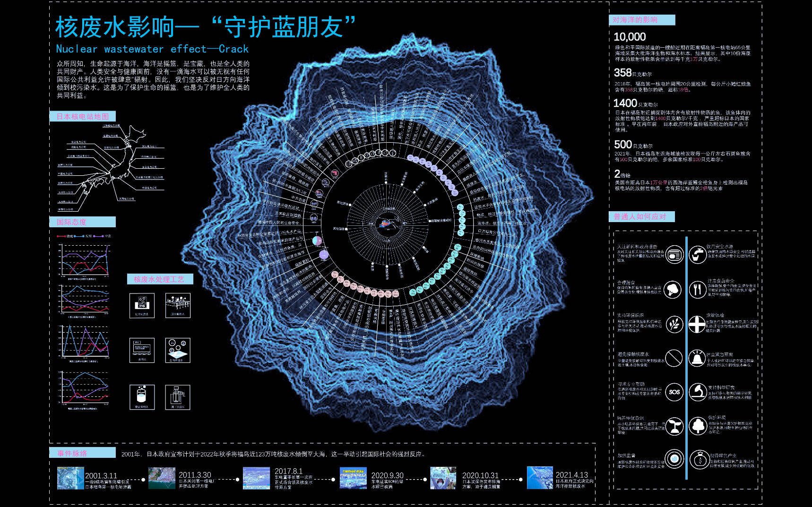
Task: Click the newspaper news report icon
Action: pyautogui.click(x=674, y=255)
